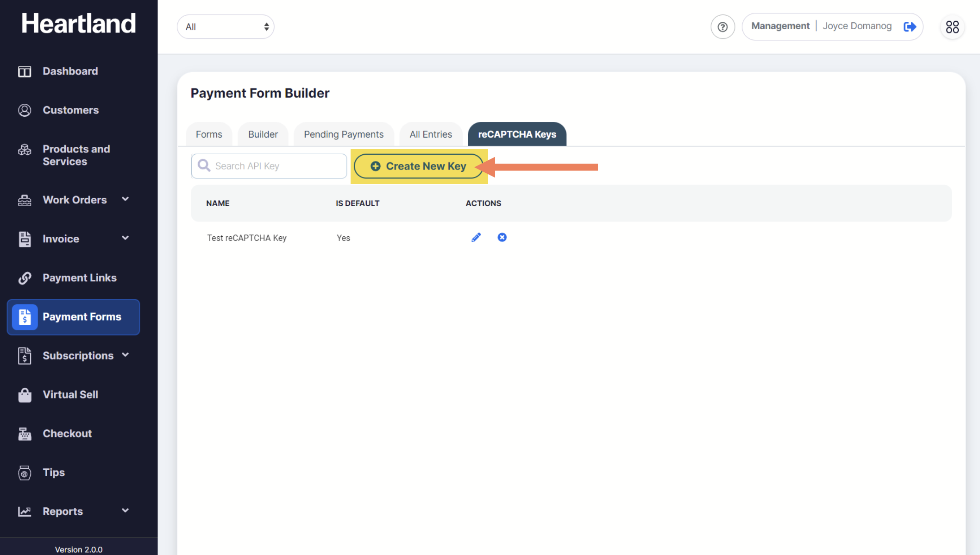Click the Create New Key button
The image size is (980, 555).
(418, 166)
